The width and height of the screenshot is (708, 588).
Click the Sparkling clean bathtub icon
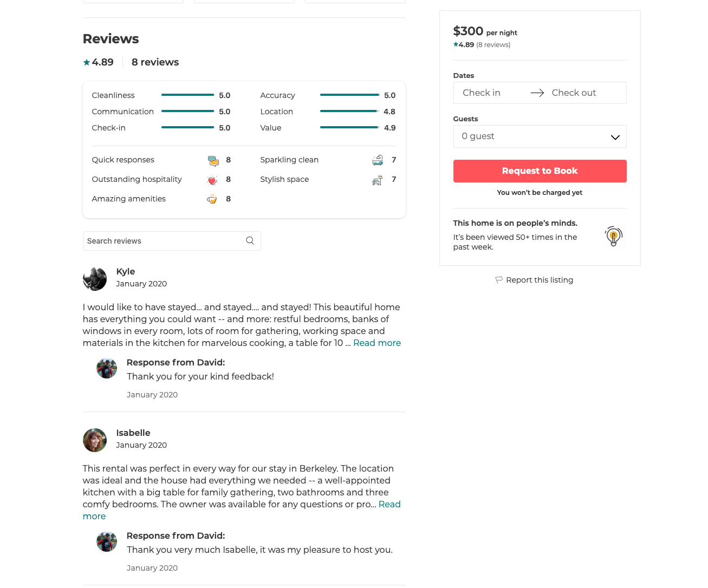click(x=378, y=160)
